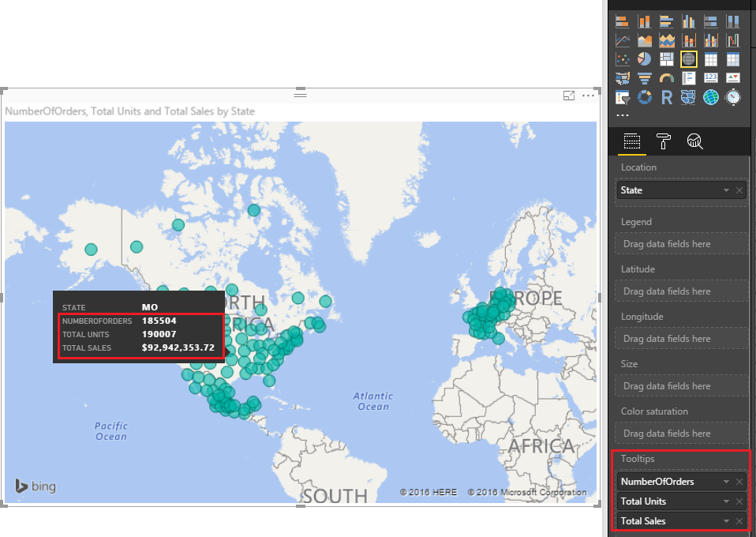The width and height of the screenshot is (756, 537).
Task: Remove NumberOfOrders from Tooltips
Action: click(739, 482)
